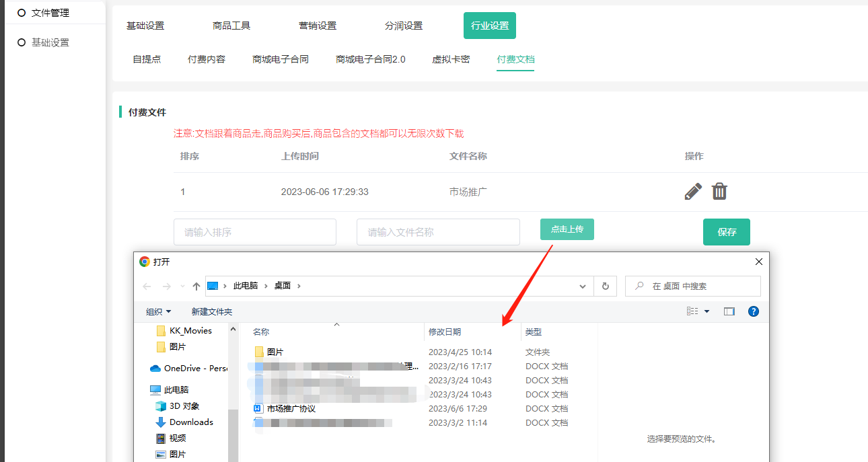Click the 点击上传 button

(x=567, y=229)
